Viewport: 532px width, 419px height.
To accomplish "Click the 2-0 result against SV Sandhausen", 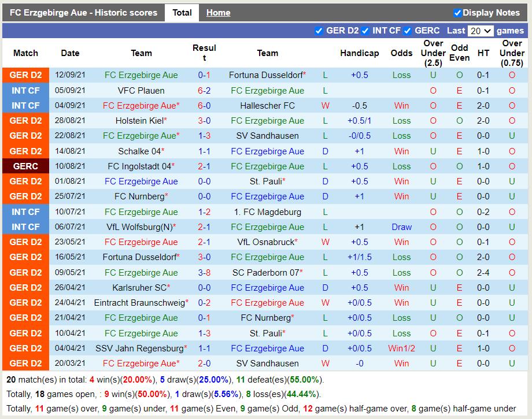I will coord(204,363).
